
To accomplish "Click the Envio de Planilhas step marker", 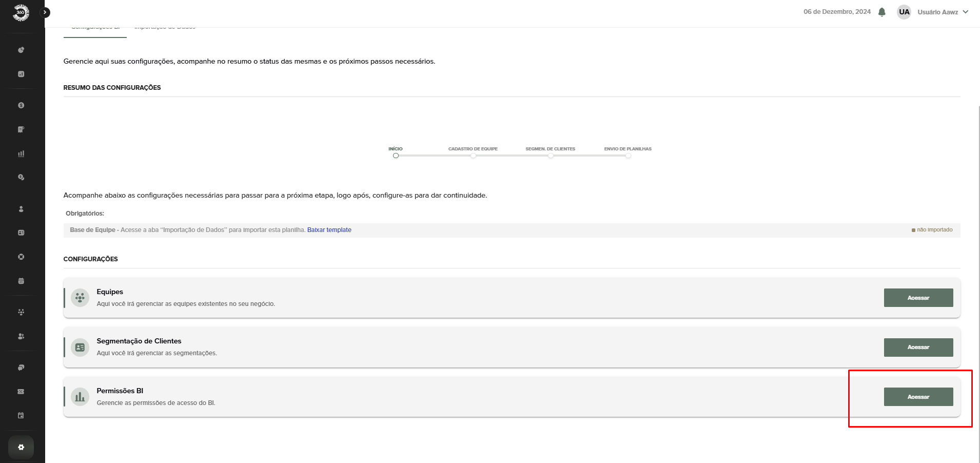I will [628, 156].
